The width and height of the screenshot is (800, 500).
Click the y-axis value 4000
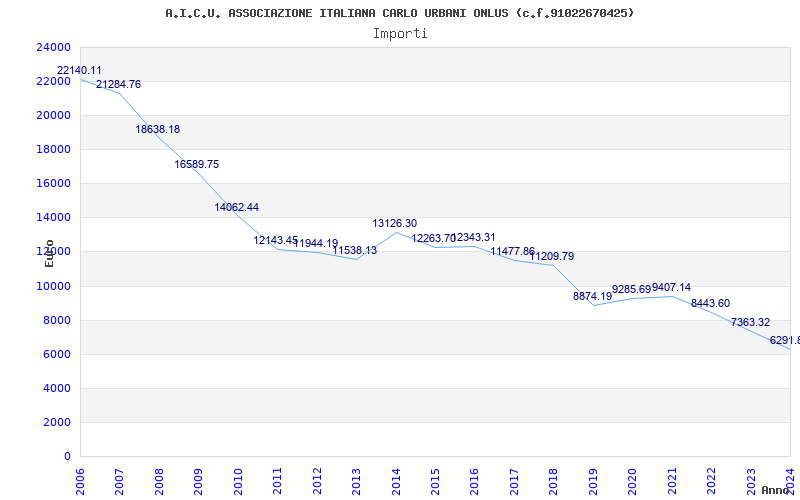(x=57, y=389)
